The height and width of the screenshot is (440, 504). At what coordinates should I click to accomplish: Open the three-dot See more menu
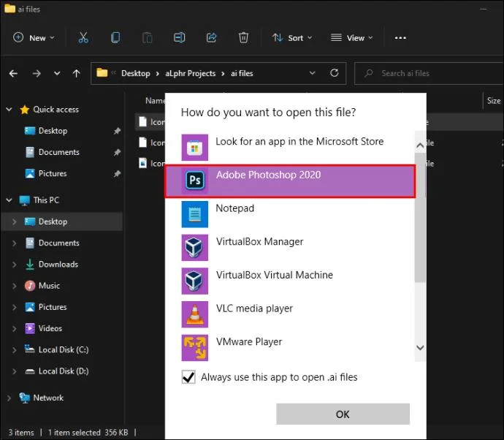(400, 38)
